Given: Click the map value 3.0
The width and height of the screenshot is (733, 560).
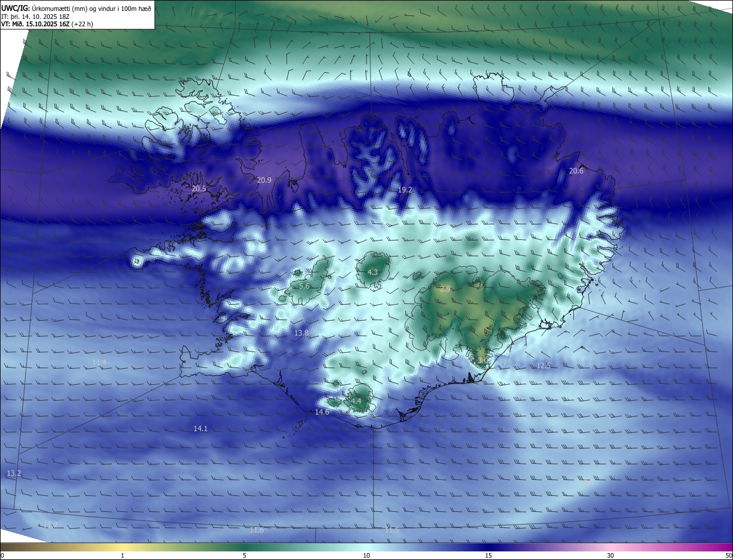Looking at the screenshot, I should [x=482, y=361].
